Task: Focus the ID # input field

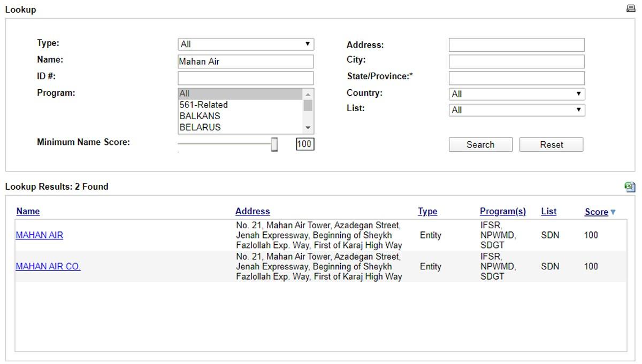Action: [x=246, y=78]
